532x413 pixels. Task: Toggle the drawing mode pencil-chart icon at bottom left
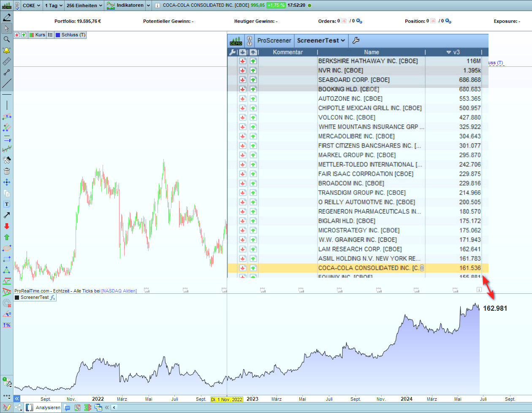[x=7, y=408]
